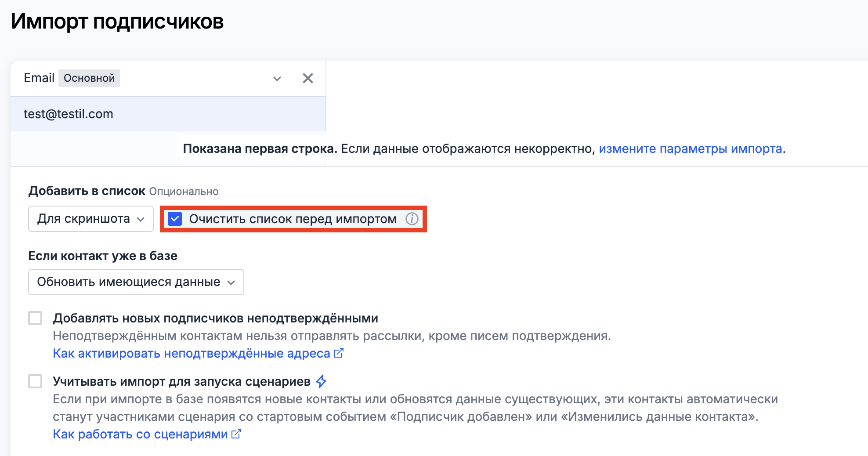Screen dimensions: 868x456
Task: Remove the Email column with X icon
Action: click(x=307, y=78)
